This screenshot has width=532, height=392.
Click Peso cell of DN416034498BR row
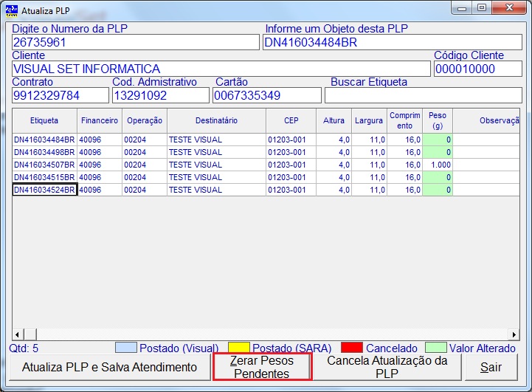pyautogui.click(x=438, y=152)
